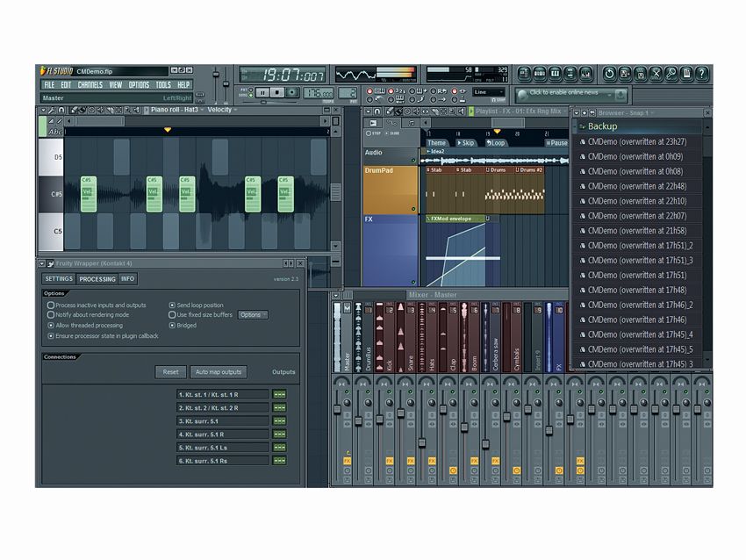Image resolution: width=746 pixels, height=560 pixels.
Task: Click the save-new-version disk icon
Action: pos(625,74)
